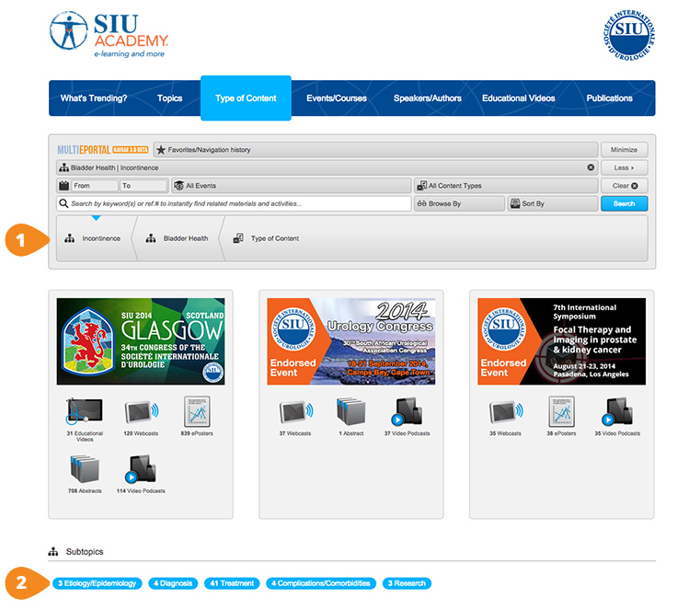Click the Société Internationale d'Urologie round logo
Screen dimensions: 700x610
629,36
